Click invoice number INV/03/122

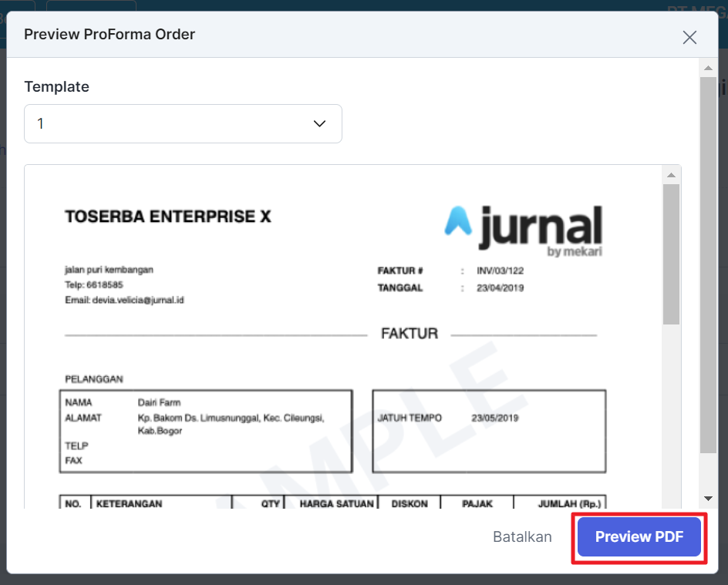coord(500,271)
